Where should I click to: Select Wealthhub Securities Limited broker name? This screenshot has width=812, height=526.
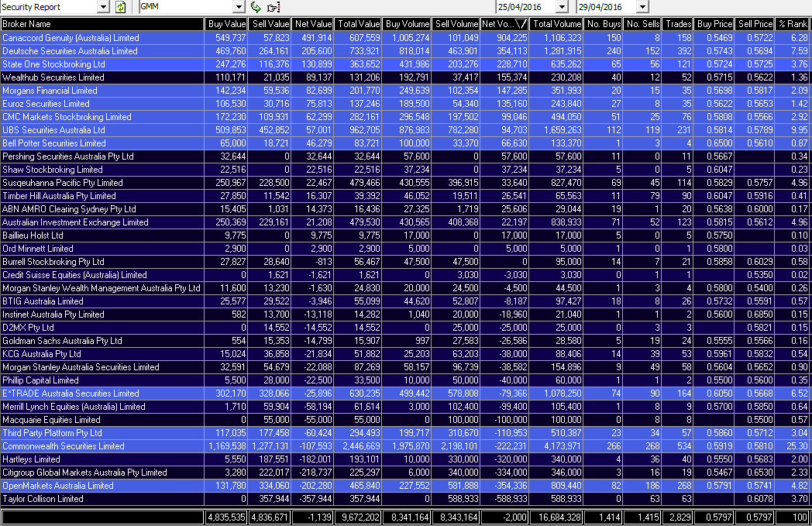coord(53,77)
